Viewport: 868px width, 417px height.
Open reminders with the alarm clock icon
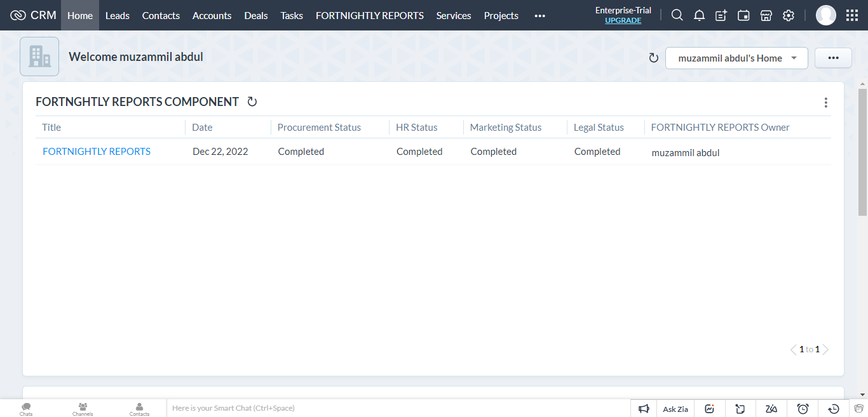click(x=803, y=408)
